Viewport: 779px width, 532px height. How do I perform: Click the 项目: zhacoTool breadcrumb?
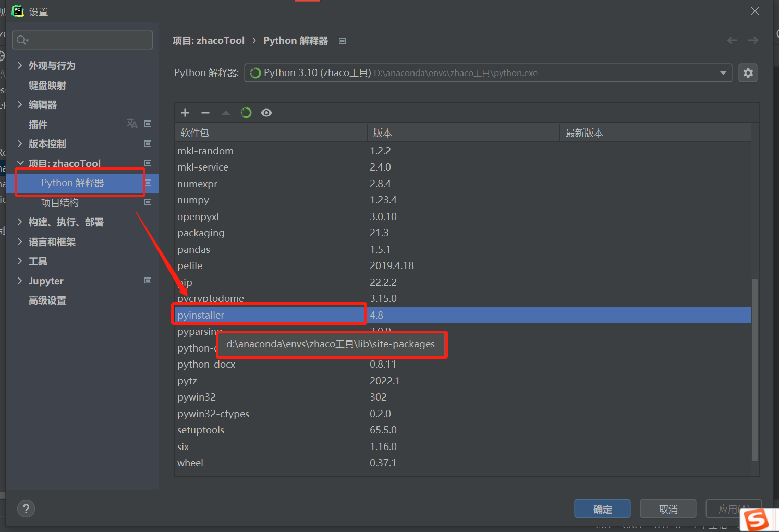point(209,40)
